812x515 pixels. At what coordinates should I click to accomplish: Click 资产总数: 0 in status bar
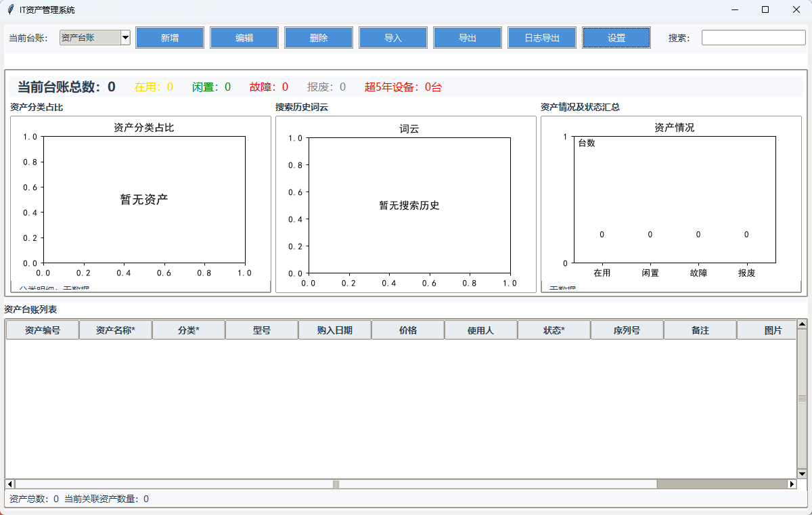point(34,499)
